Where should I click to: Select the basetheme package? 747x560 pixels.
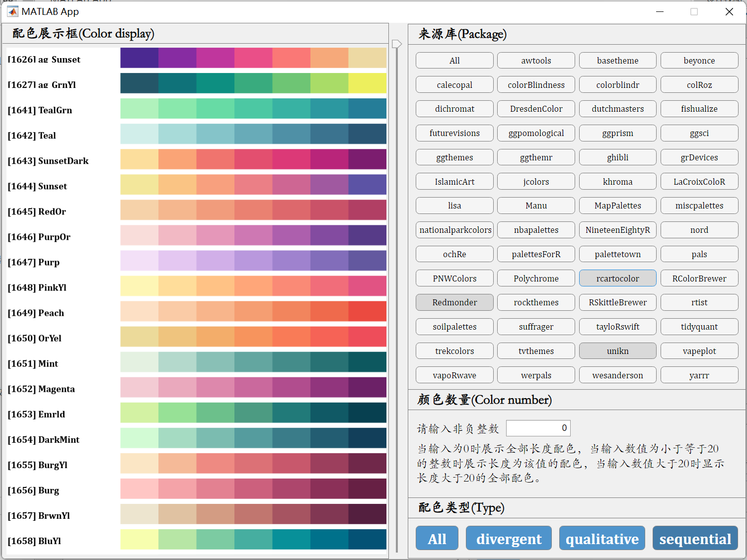[x=618, y=61]
